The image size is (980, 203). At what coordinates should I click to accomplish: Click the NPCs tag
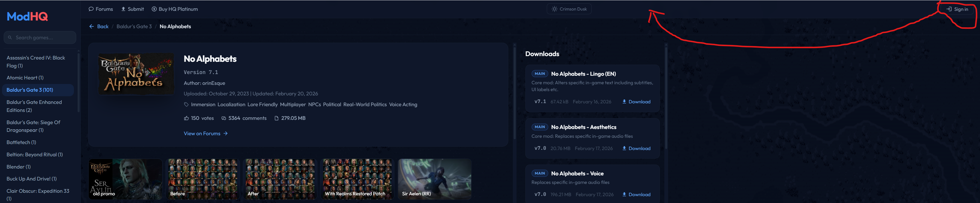pos(314,105)
